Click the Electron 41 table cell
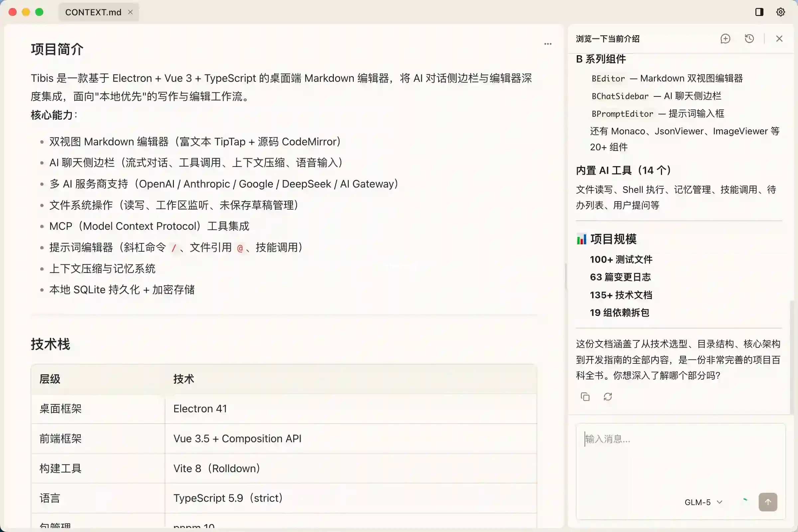The image size is (798, 532). pos(350,409)
